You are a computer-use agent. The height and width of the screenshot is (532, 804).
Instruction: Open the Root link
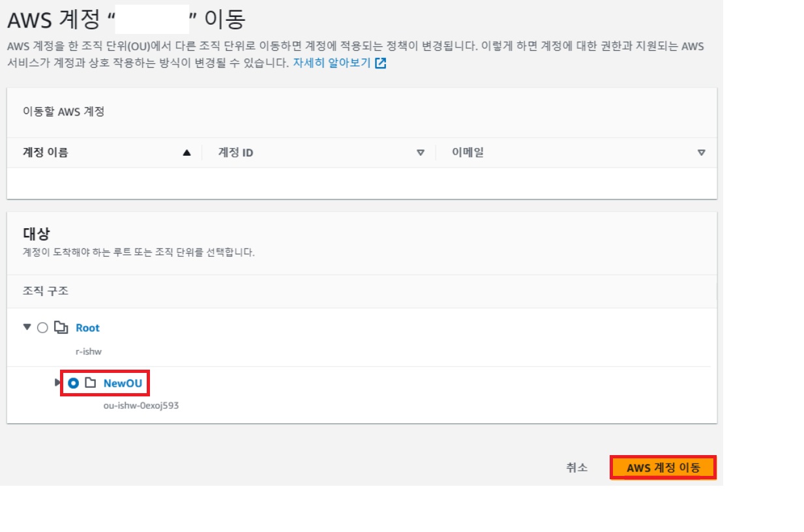click(87, 328)
